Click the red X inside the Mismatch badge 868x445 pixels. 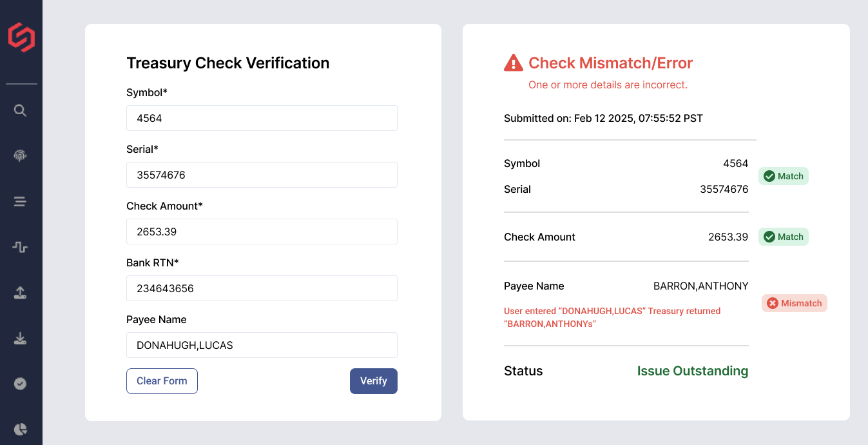click(774, 303)
